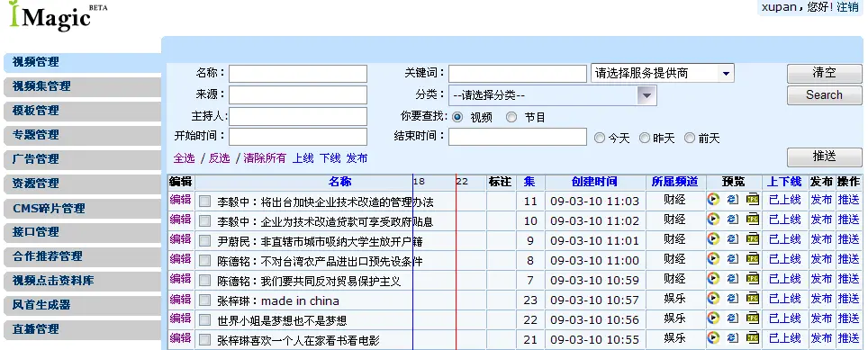View JPG image preview for 尹蔚民 row

(753, 239)
